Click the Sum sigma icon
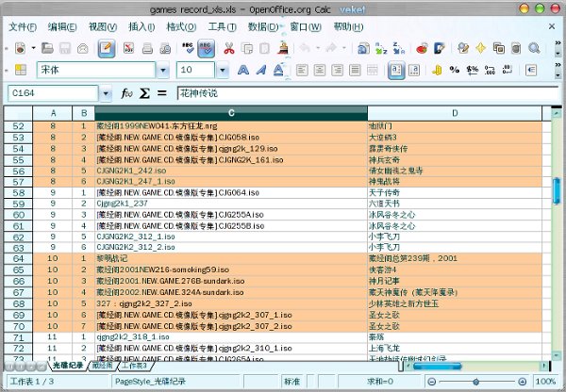The image size is (566, 392). pos(144,93)
